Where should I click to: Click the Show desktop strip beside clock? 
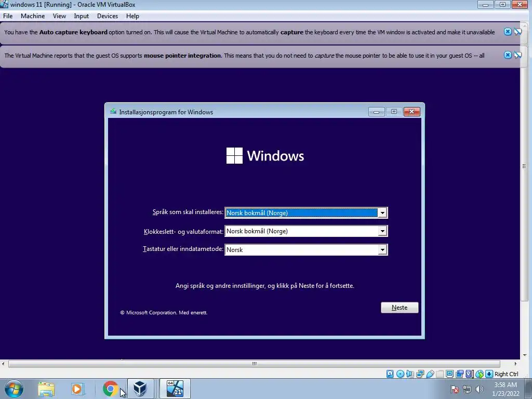529,389
